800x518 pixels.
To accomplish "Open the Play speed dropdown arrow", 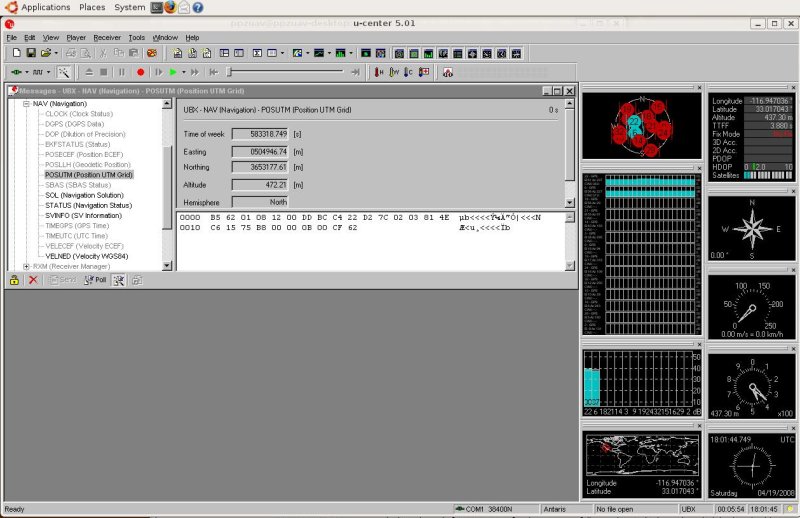I will (x=184, y=72).
